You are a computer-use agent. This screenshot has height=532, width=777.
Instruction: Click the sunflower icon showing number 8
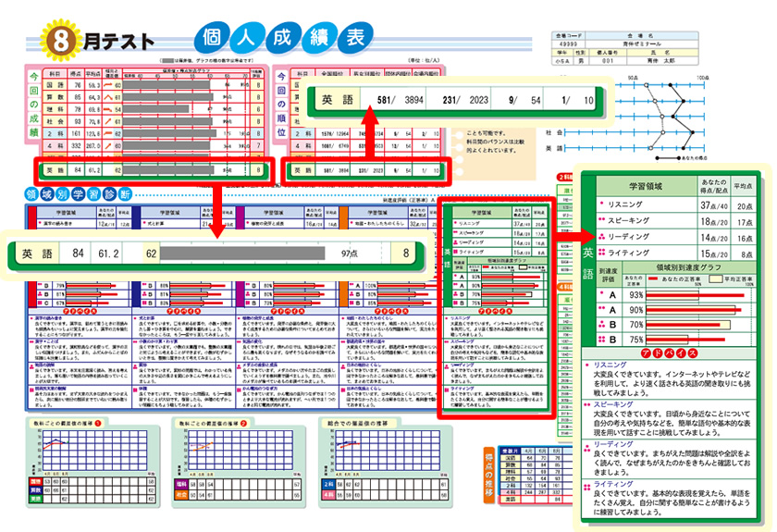[60, 41]
